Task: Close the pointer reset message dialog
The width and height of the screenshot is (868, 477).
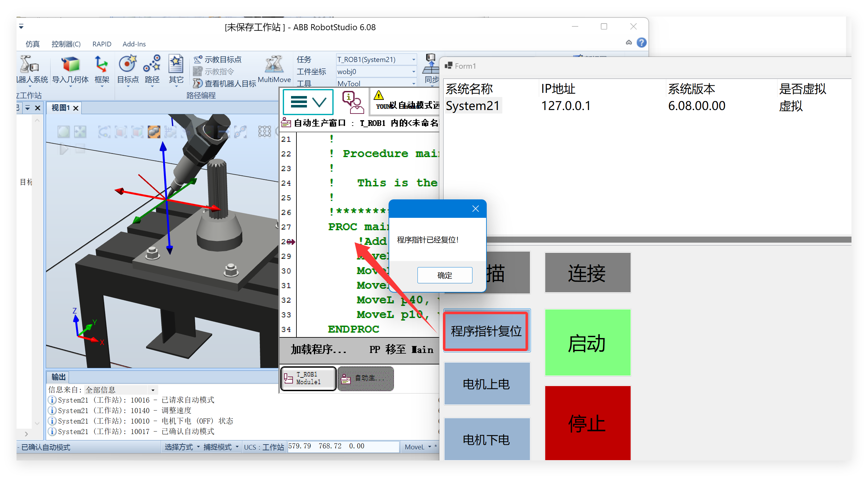Action: pyautogui.click(x=475, y=209)
